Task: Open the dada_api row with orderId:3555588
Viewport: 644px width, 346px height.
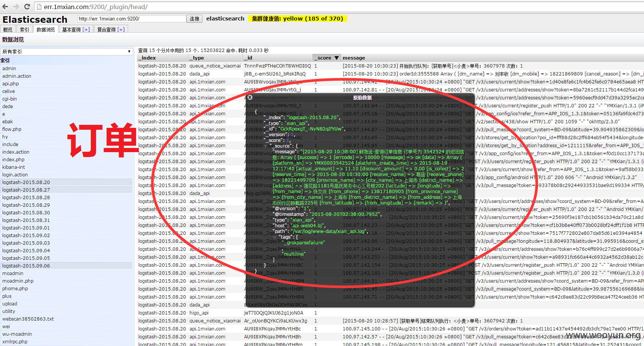Action: [x=390, y=74]
